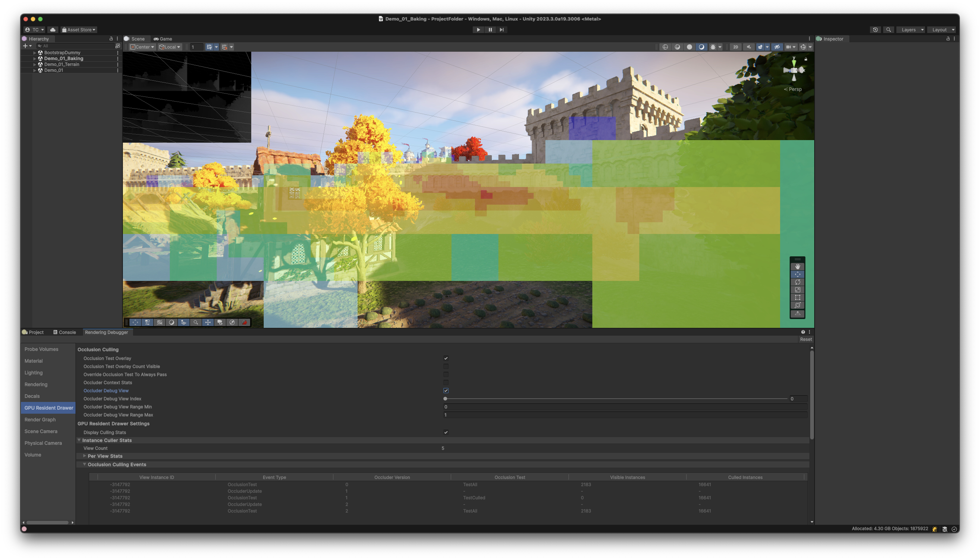This screenshot has width=980, height=560.
Task: Expand Demo_01_Terrain scene in Hierarchy
Action: tap(35, 64)
